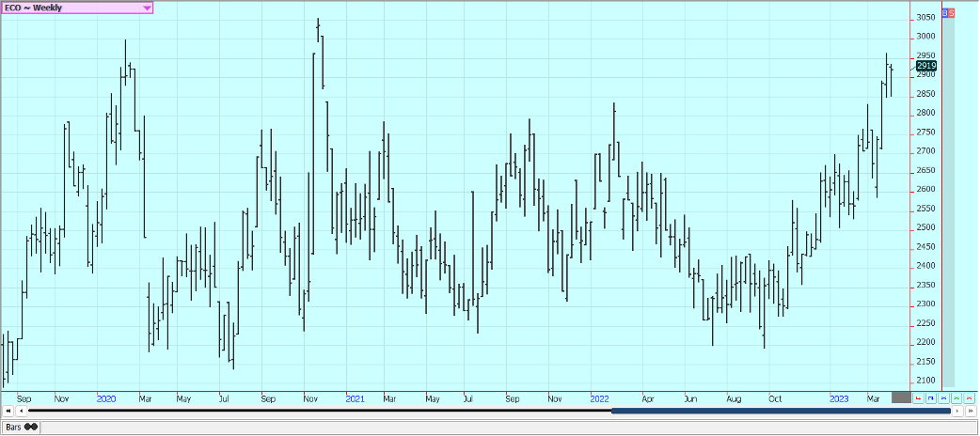Click the red S sell button
Image resolution: width=980 pixels, height=436 pixels.
(951, 13)
